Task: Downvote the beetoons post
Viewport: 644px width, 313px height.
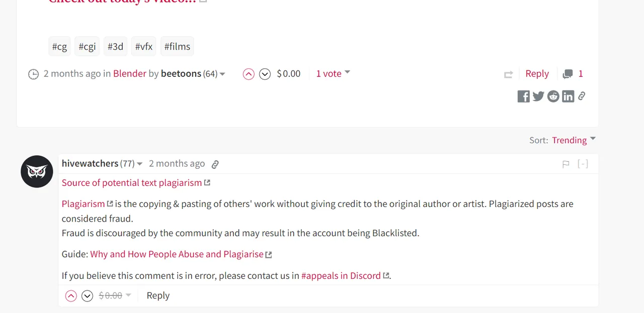Action: (265, 74)
